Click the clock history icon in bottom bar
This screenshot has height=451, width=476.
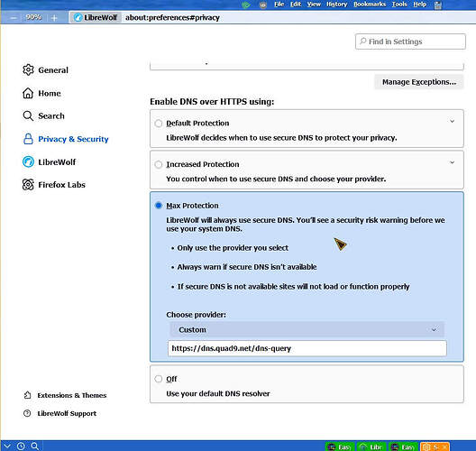(x=21, y=446)
